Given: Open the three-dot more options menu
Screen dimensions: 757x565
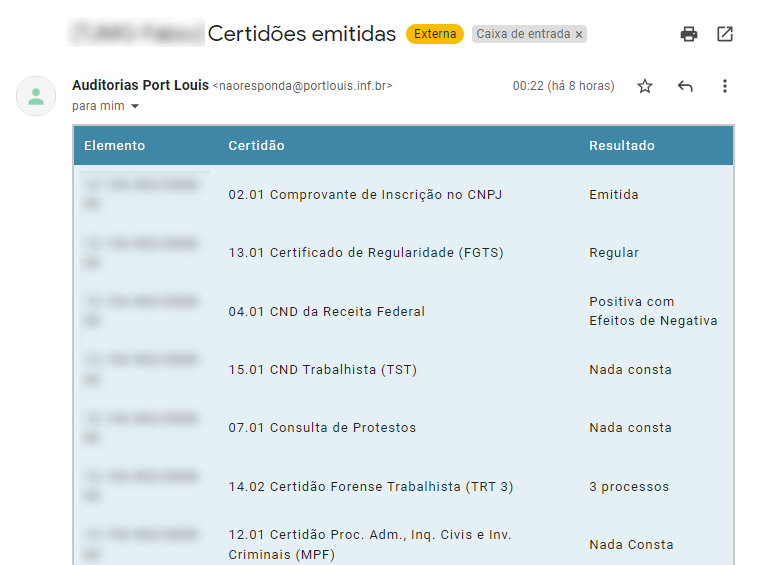Looking at the screenshot, I should click(x=725, y=86).
